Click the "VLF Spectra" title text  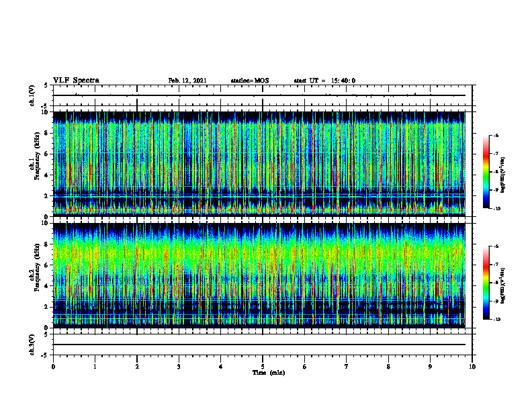click(x=76, y=81)
